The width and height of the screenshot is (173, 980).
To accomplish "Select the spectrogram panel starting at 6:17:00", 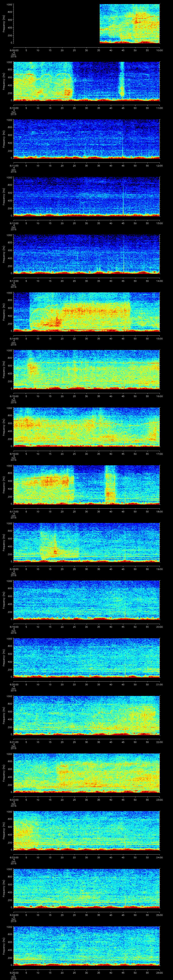I will 87,485.
